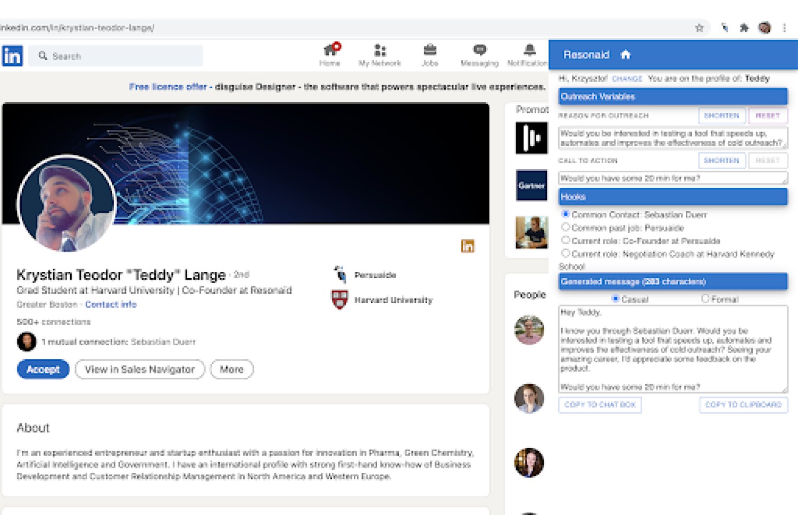Image resolution: width=798 pixels, height=532 pixels.
Task: Open the More actions dropdown
Action: click(231, 369)
